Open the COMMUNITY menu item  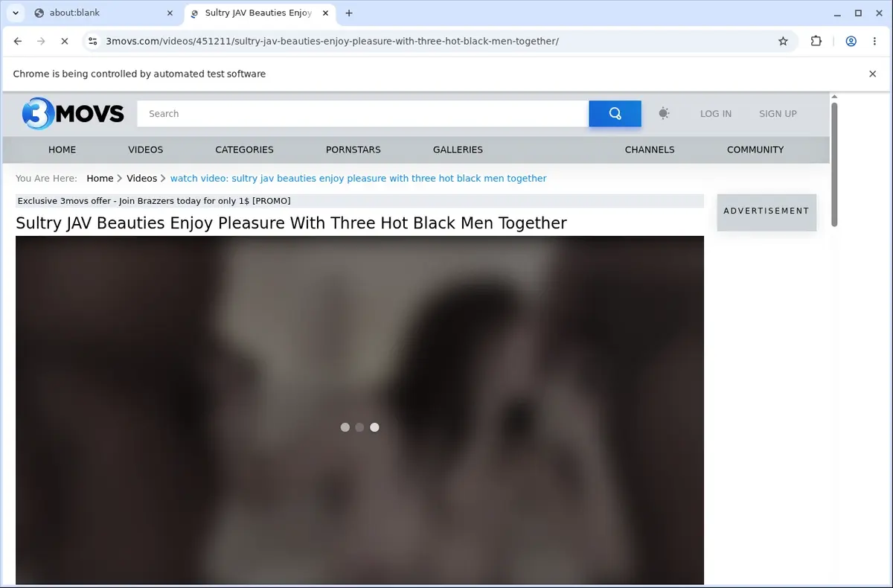coord(755,150)
